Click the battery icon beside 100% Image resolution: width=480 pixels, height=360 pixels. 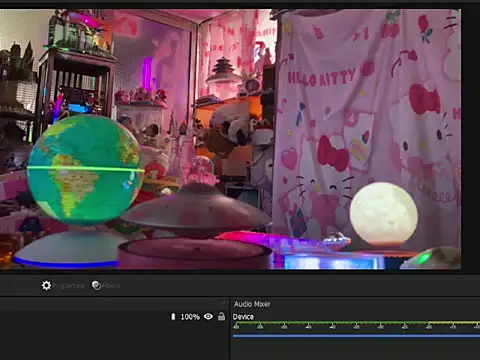pyautogui.click(x=173, y=316)
